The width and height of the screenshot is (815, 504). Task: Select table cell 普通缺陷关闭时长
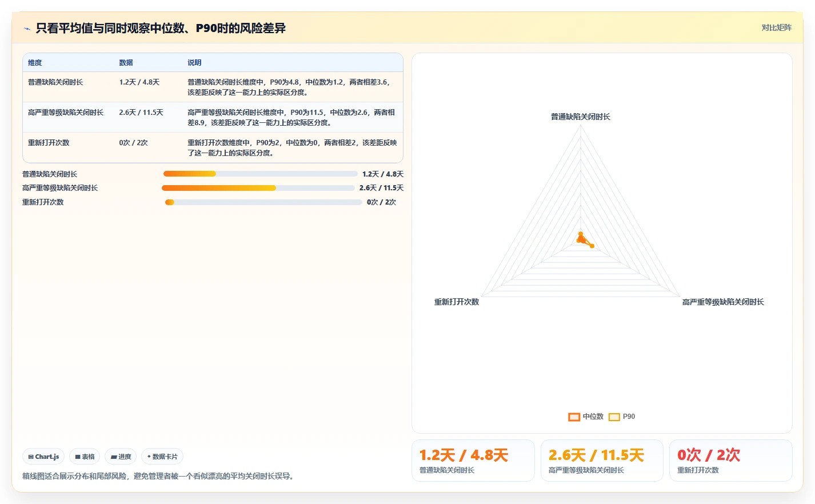(x=55, y=82)
